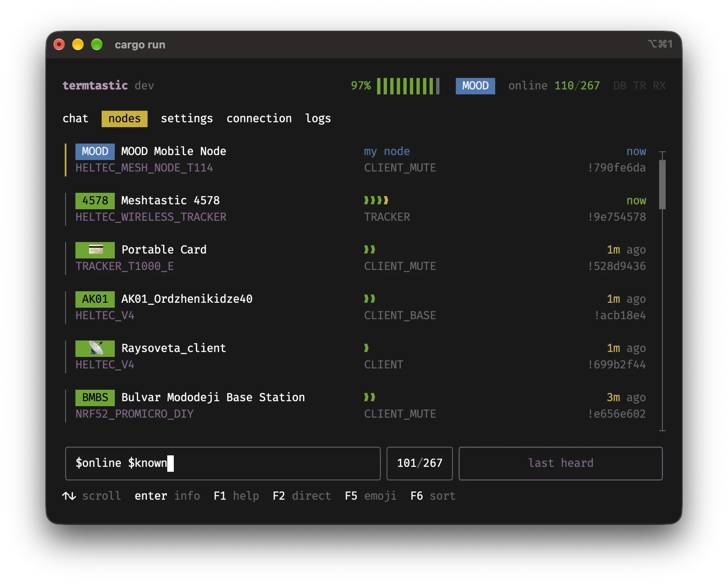
Task: Open the logs tab
Action: [x=318, y=119]
